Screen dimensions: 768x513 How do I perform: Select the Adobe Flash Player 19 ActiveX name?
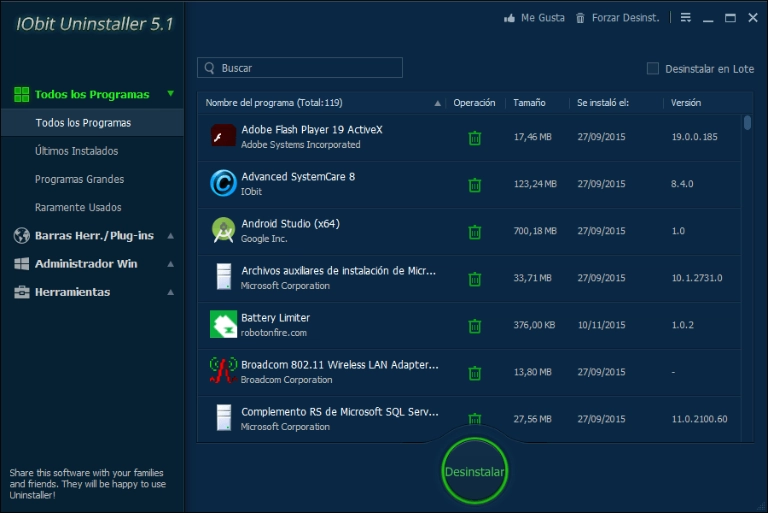pos(312,130)
